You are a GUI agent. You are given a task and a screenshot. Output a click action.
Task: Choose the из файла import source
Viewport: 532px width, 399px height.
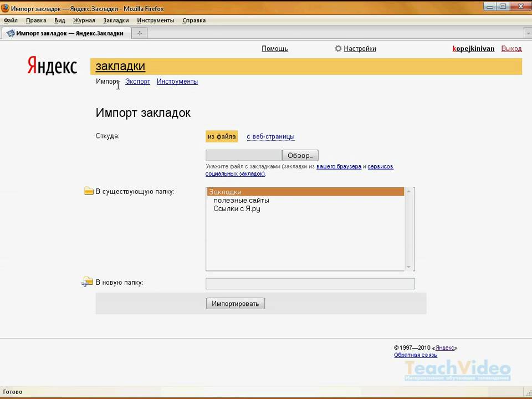(x=222, y=136)
